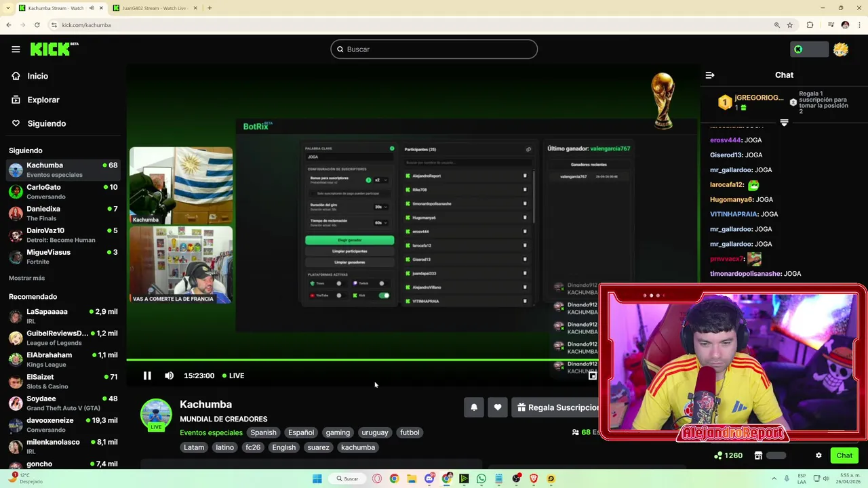Viewport: 868px width, 488px height.
Task: Show hidden system tray icons
Action: point(774,479)
